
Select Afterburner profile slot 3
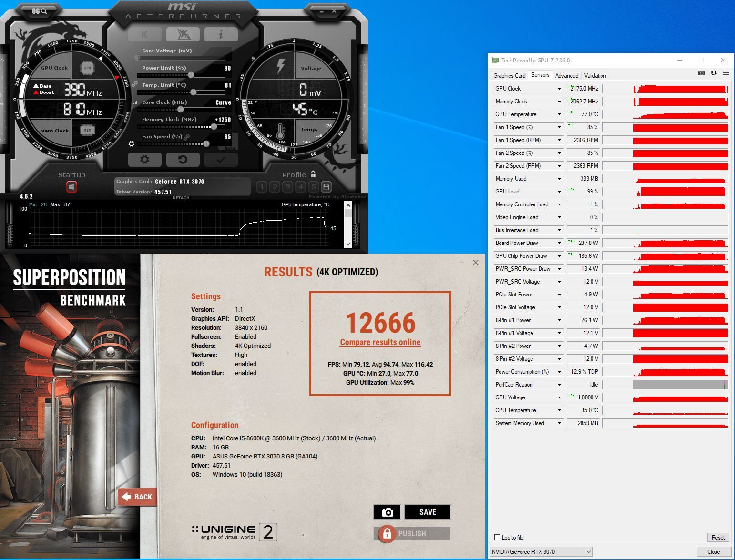(x=287, y=187)
